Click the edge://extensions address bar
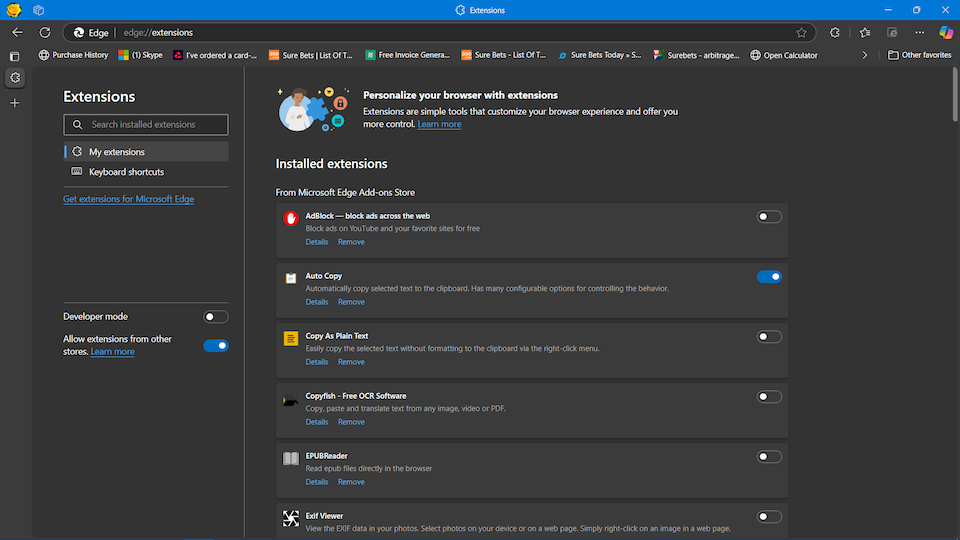Screen dimensions: 960x540 coord(440,32)
